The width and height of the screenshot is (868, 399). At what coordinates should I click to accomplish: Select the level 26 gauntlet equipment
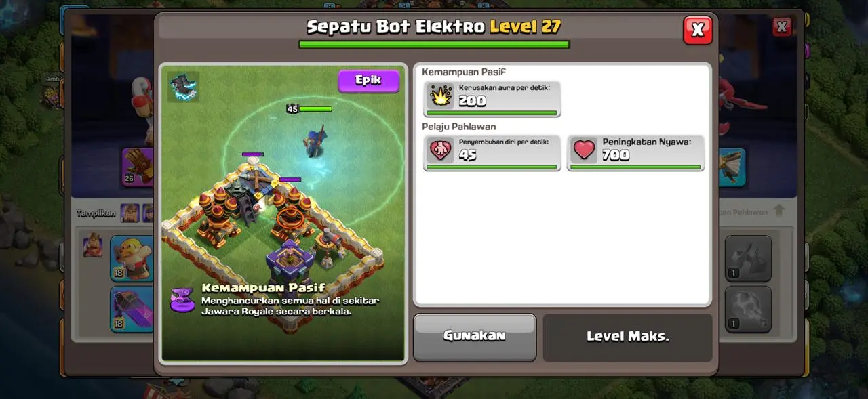click(x=138, y=167)
